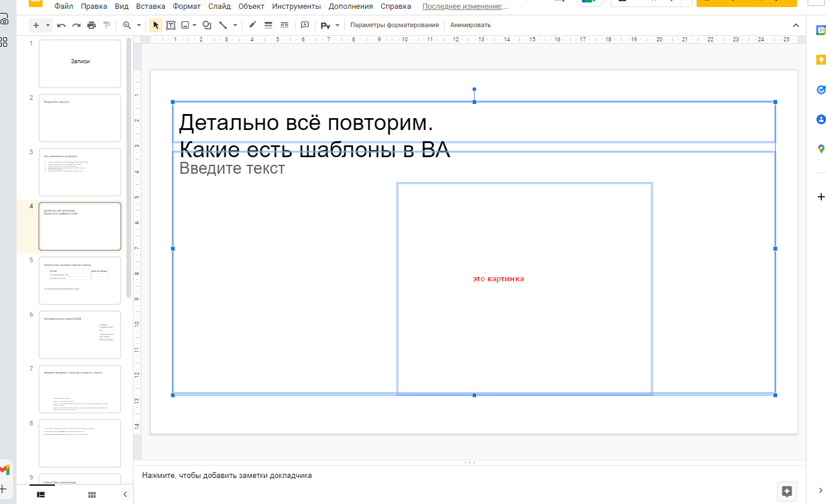The height and width of the screenshot is (504, 826).
Task: Select slide 7 thumbnail in filmstrip
Action: point(80,389)
